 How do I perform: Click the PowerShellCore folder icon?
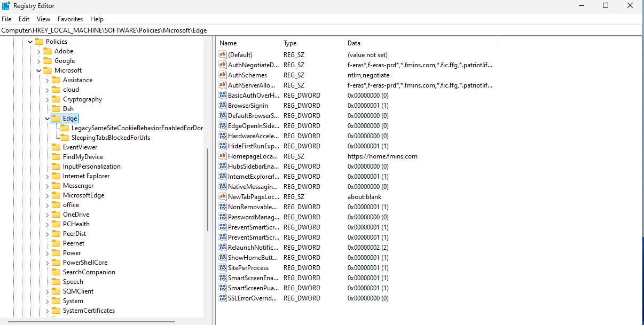pos(56,263)
